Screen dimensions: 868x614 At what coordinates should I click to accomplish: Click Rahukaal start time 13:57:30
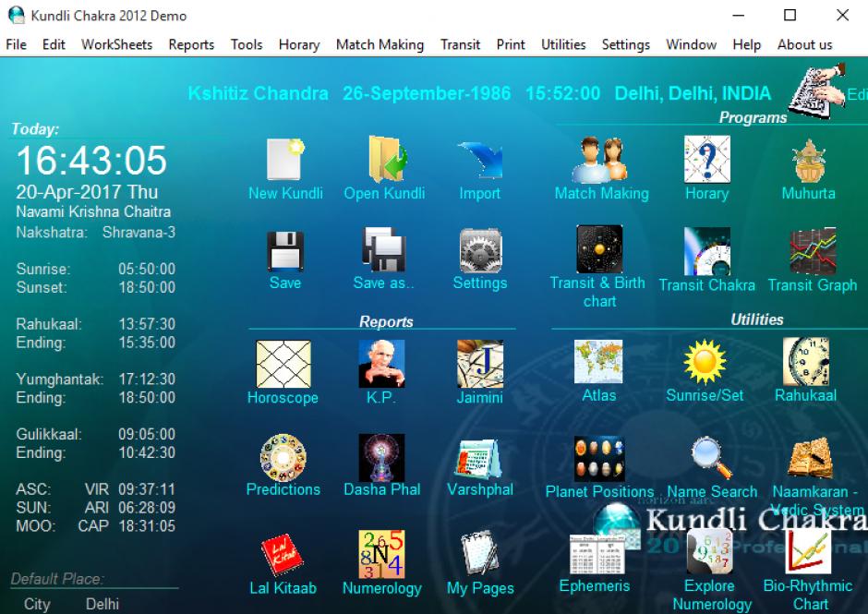point(147,324)
